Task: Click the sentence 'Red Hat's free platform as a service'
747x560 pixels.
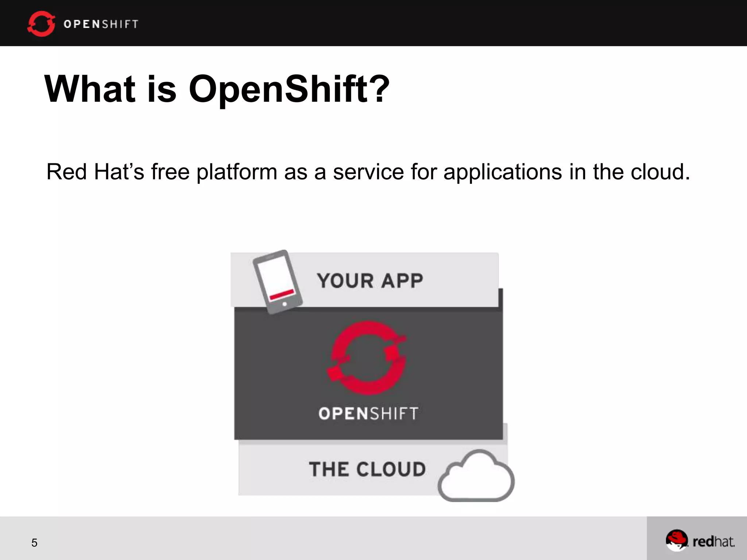Action: [x=368, y=171]
